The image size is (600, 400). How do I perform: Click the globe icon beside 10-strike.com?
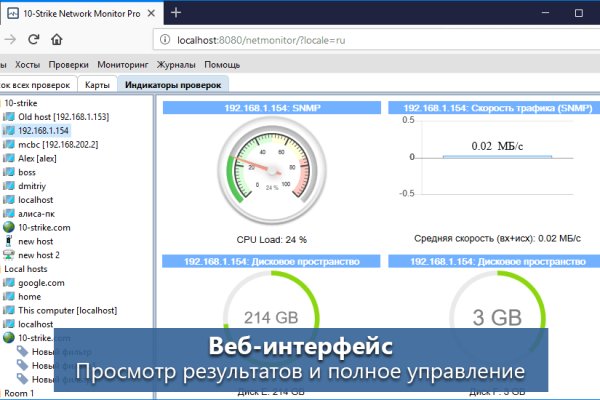(x=9, y=227)
